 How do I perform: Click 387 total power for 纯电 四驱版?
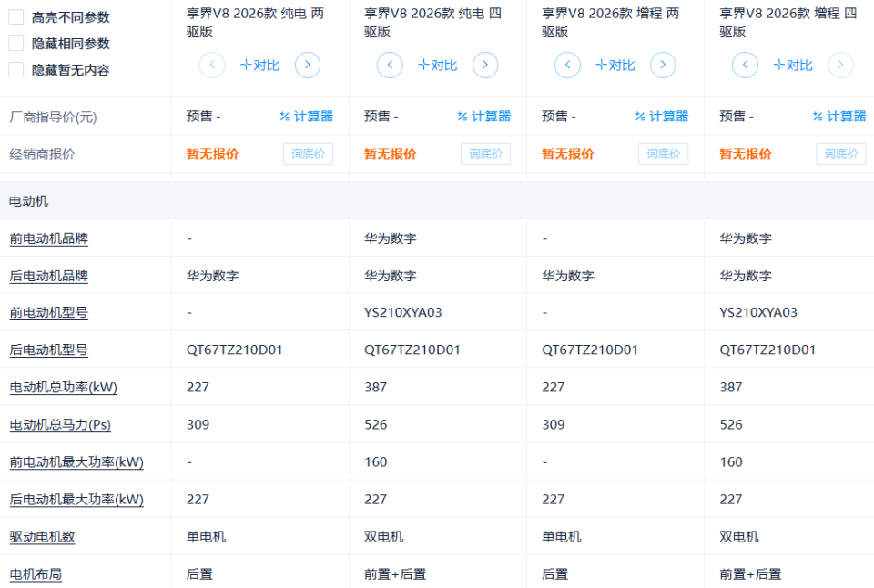[376, 388]
